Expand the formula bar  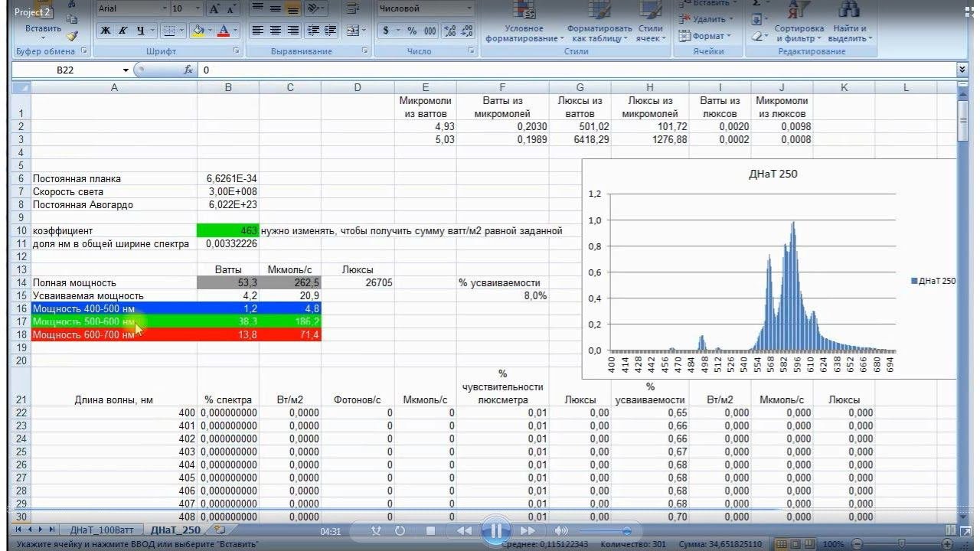pos(962,70)
